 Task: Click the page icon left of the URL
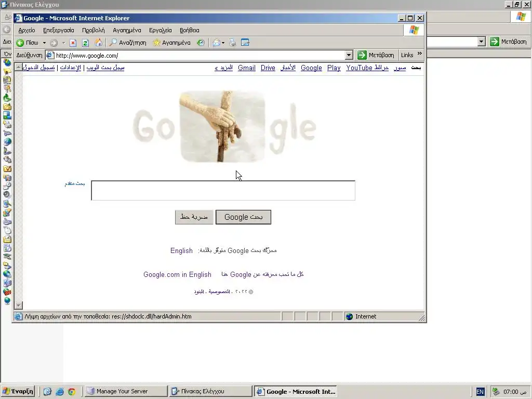coord(50,55)
